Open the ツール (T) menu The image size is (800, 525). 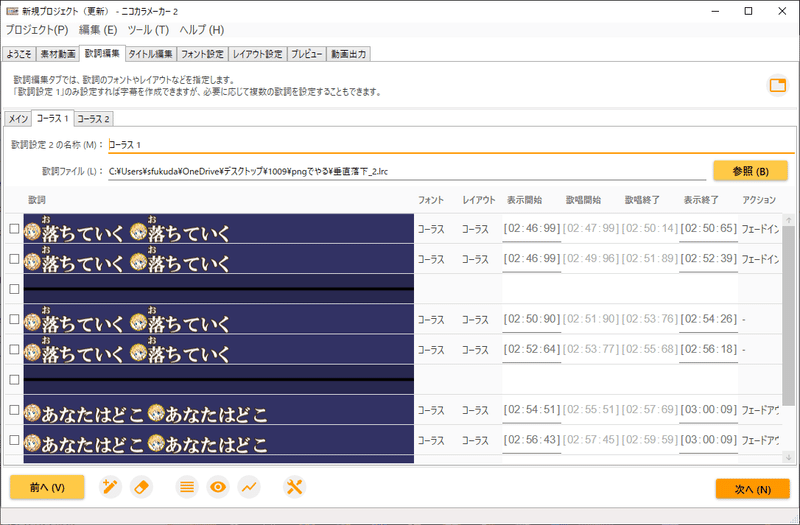(148, 30)
